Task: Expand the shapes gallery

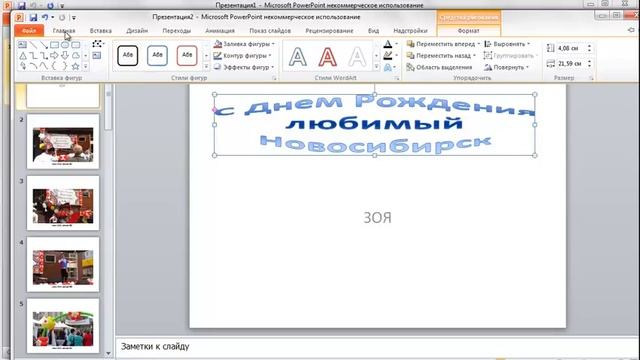Action: tap(86, 66)
